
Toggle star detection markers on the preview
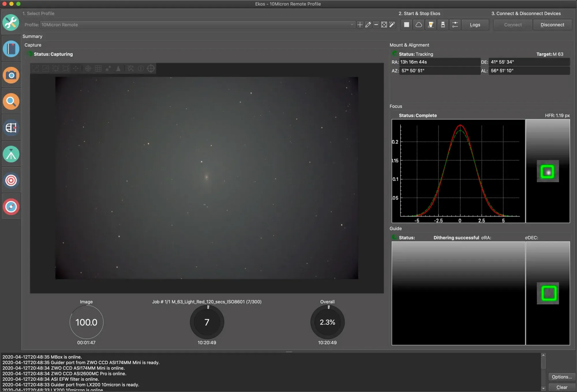(x=108, y=68)
